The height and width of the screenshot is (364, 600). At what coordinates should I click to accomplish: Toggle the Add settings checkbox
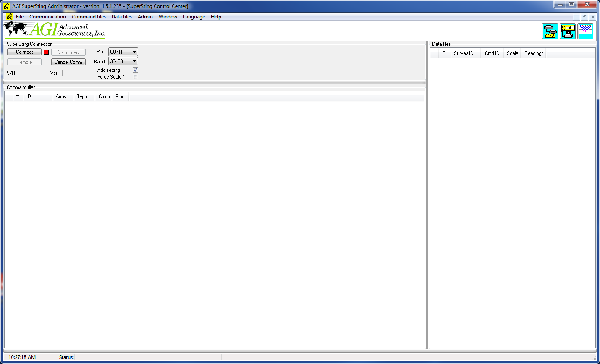point(135,70)
